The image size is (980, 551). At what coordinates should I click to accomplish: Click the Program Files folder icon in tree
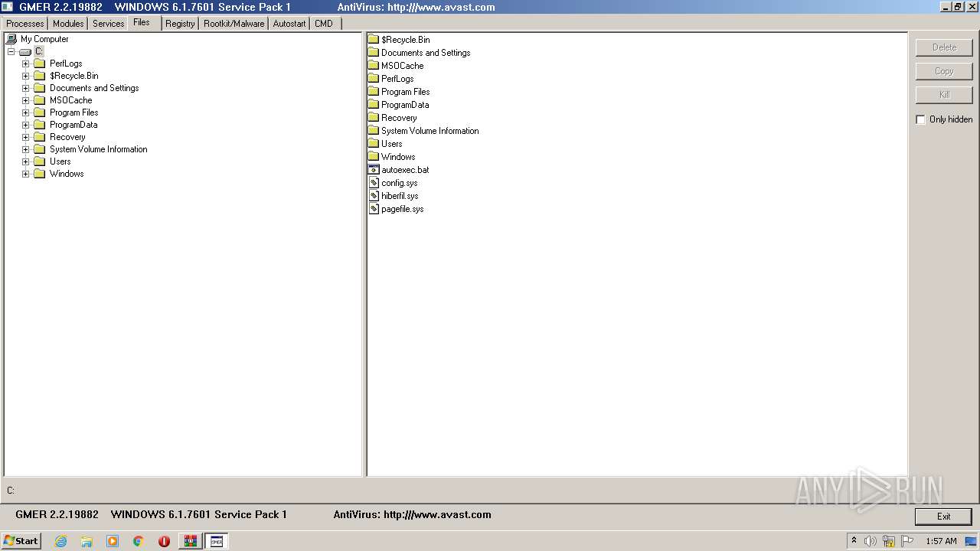coord(39,112)
